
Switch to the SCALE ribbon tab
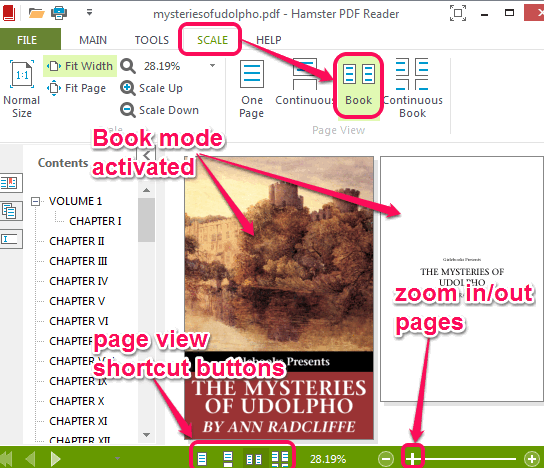pos(212,40)
